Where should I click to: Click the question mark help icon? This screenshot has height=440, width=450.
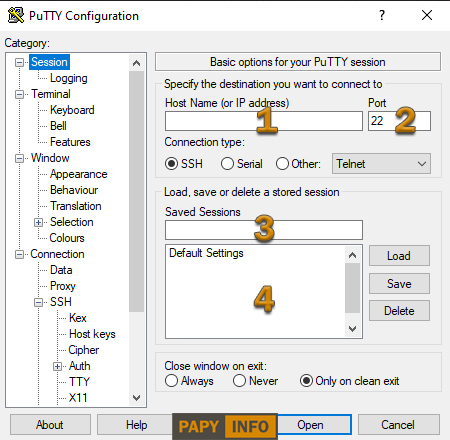(x=382, y=15)
